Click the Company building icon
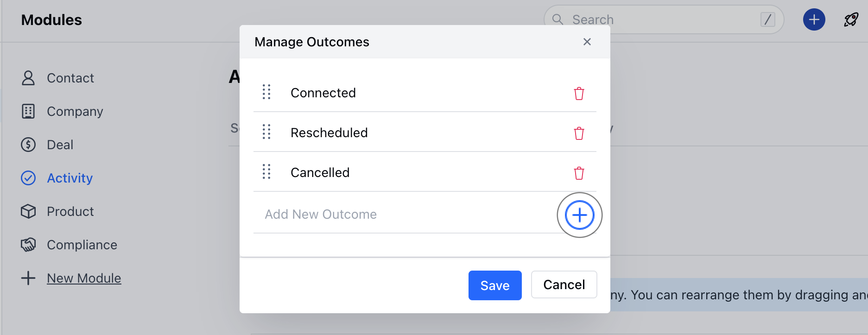Screen dimensions: 868x335 point(28,111)
